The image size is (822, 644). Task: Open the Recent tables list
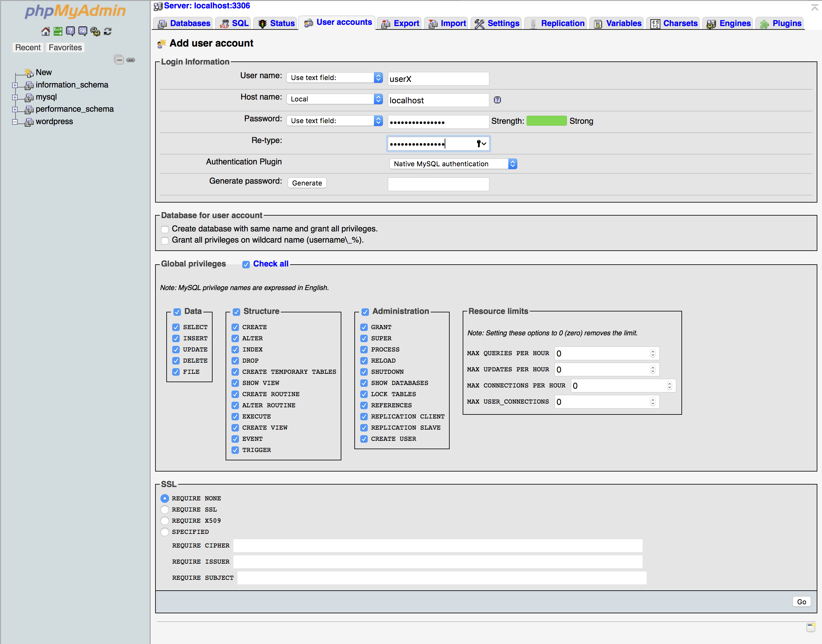point(28,47)
